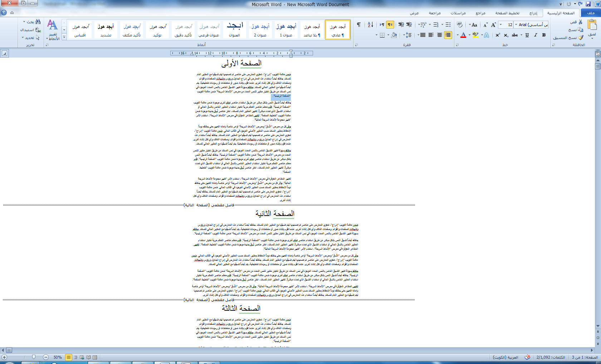Viewport: 601px width, 364px height.
Task: Click the Clear Formatting eraser icon
Action: pos(460,25)
